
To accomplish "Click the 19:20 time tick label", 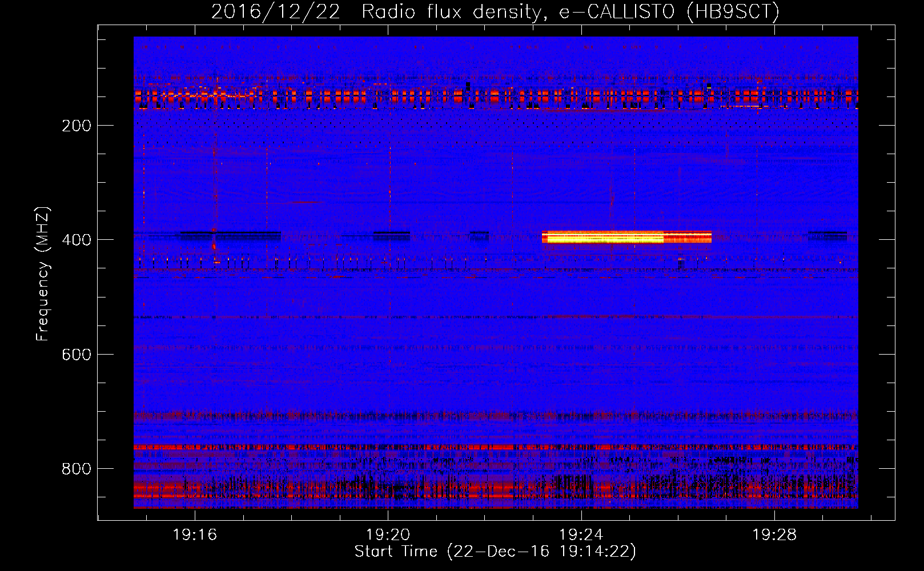I will 388,535.
